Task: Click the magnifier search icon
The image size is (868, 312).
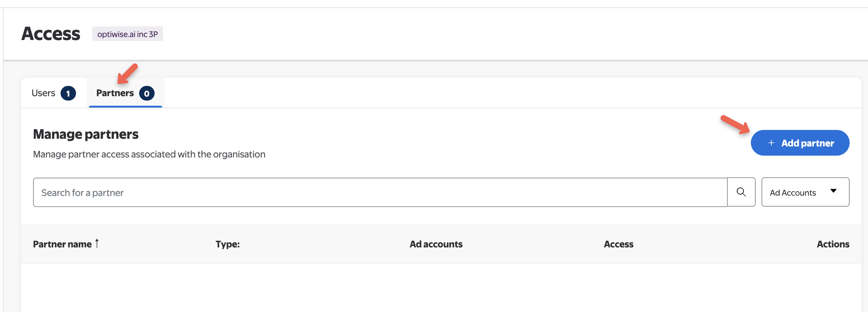Action: pos(741,192)
